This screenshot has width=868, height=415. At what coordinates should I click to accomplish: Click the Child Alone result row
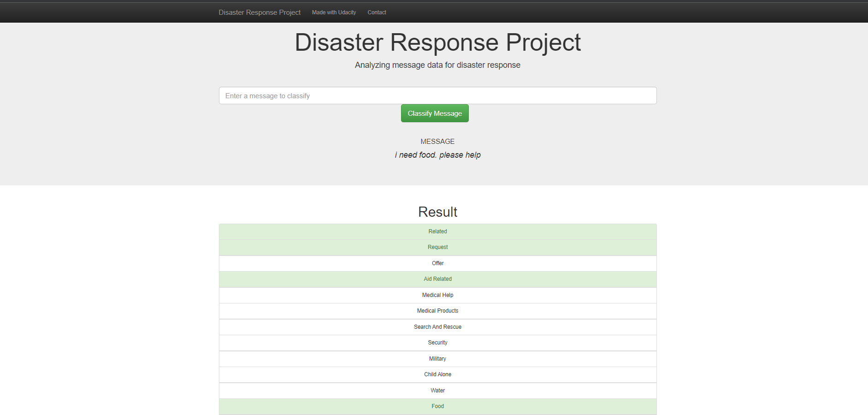[437, 374]
